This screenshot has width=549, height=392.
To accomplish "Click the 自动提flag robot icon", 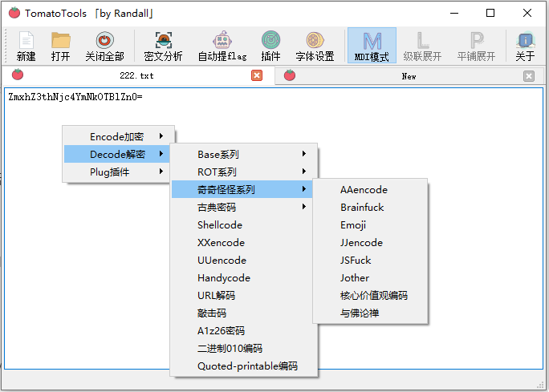I will coord(222,46).
